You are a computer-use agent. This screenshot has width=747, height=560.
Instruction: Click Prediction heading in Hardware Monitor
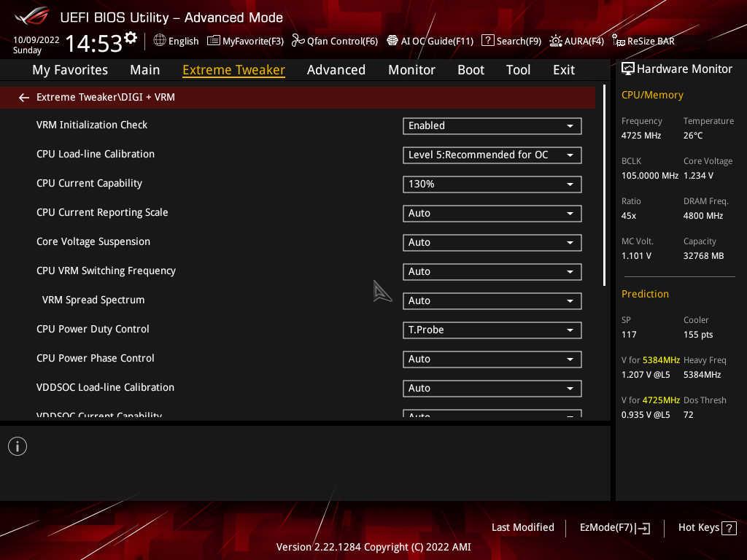pyautogui.click(x=645, y=294)
